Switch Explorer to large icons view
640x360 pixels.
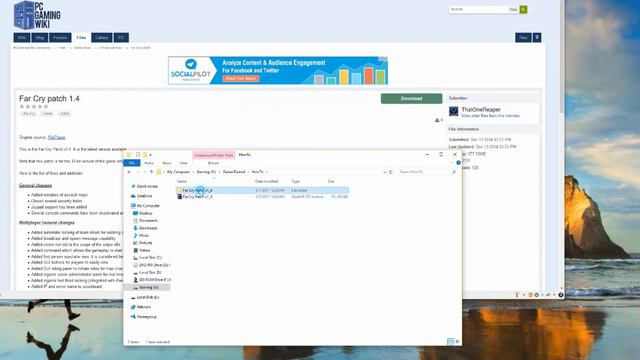[x=458, y=342]
